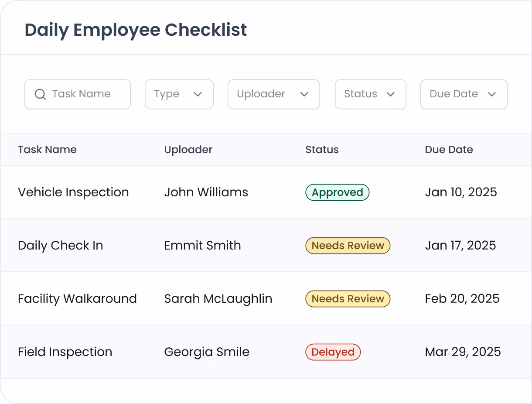
Task: Click the Delayed status badge
Action: (333, 352)
